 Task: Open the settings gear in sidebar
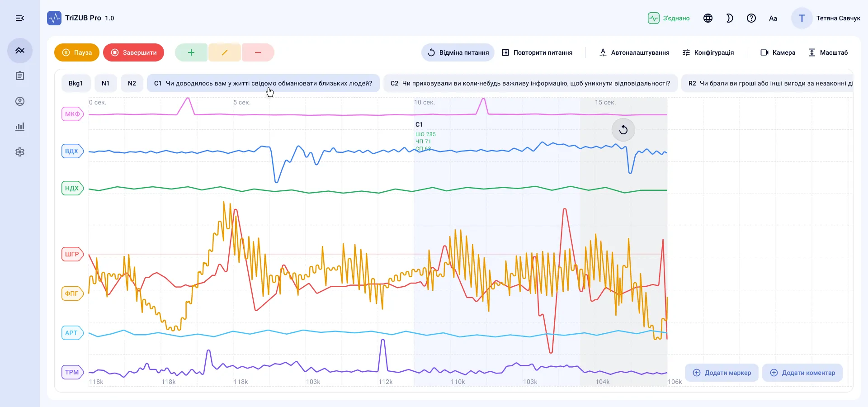click(x=20, y=152)
